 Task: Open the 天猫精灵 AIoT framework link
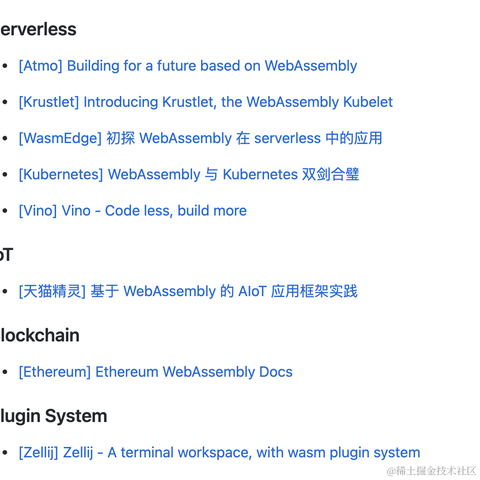(188, 291)
